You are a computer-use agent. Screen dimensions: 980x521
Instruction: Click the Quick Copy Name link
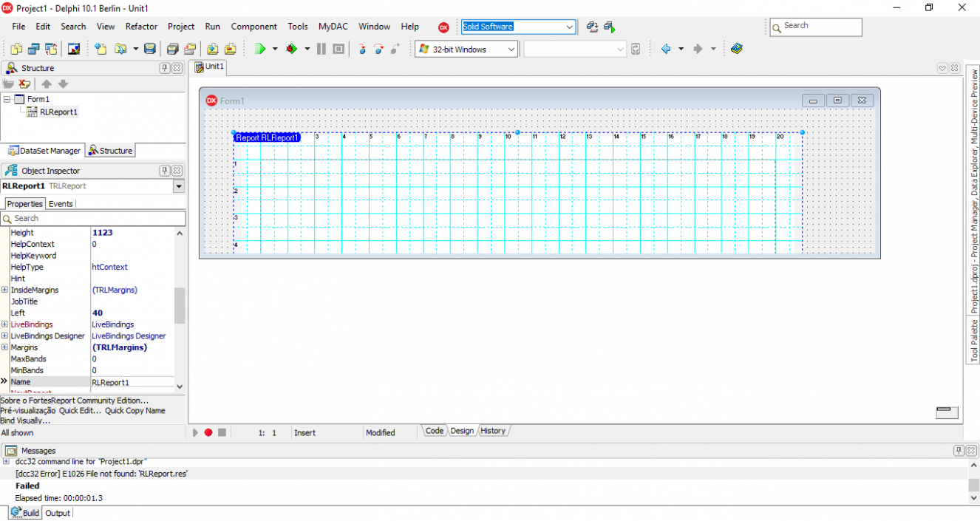[135, 410]
